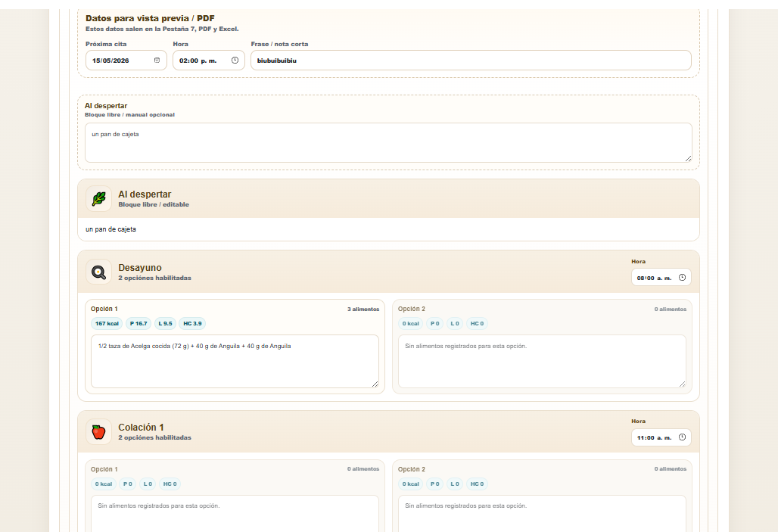Click the 'Opción 2' label under Colación 1
This screenshot has width=778, height=532.
tap(412, 469)
